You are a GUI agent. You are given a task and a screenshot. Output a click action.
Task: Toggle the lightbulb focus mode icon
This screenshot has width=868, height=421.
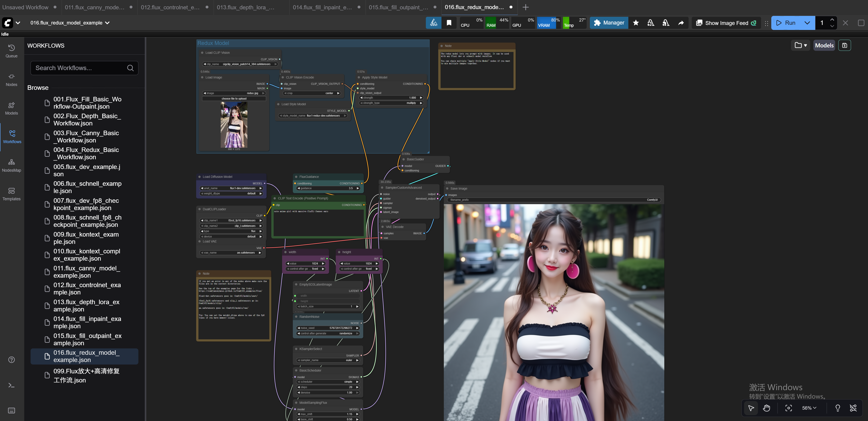click(x=838, y=408)
